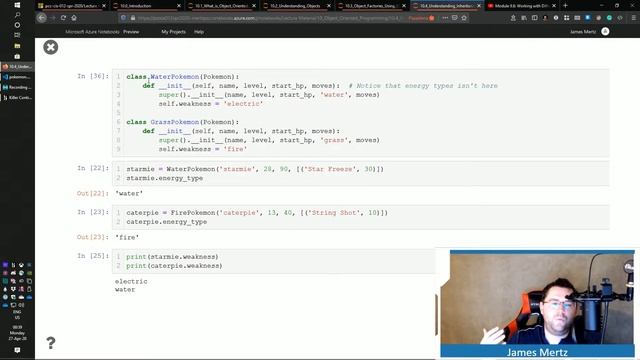Viewport: 640px width, 360px height.
Task: Open Cortana circle icon
Action: tap(17, 25)
